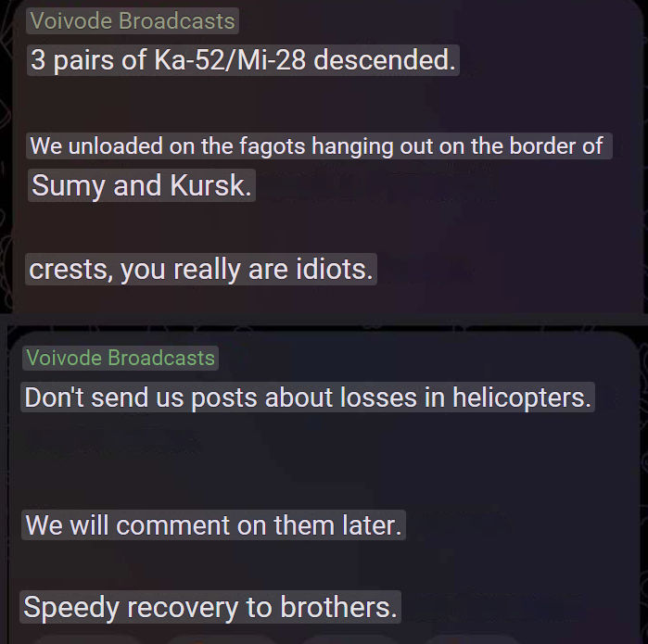648x644 pixels.
Task: Click "Don't send us posts about losses" line
Action: (x=308, y=398)
